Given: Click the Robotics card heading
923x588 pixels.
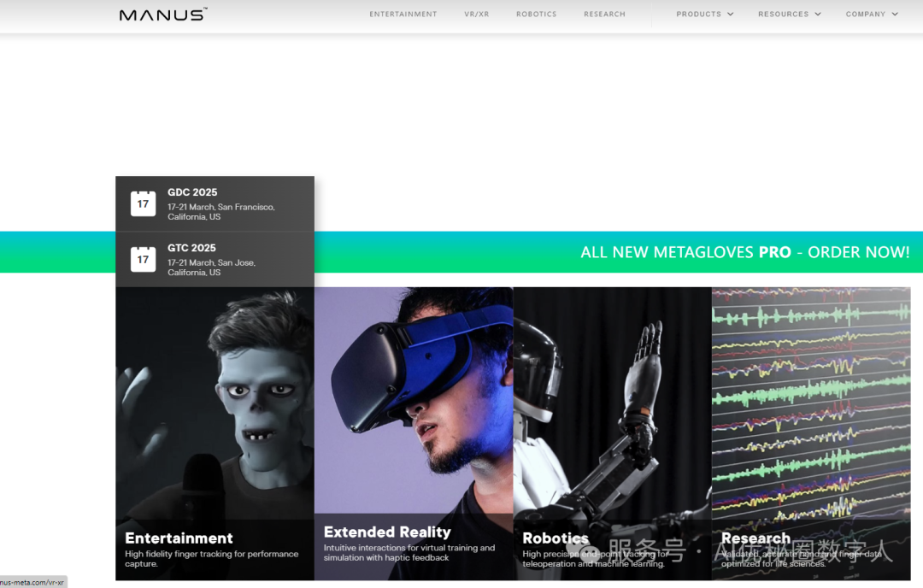Looking at the screenshot, I should click(556, 538).
